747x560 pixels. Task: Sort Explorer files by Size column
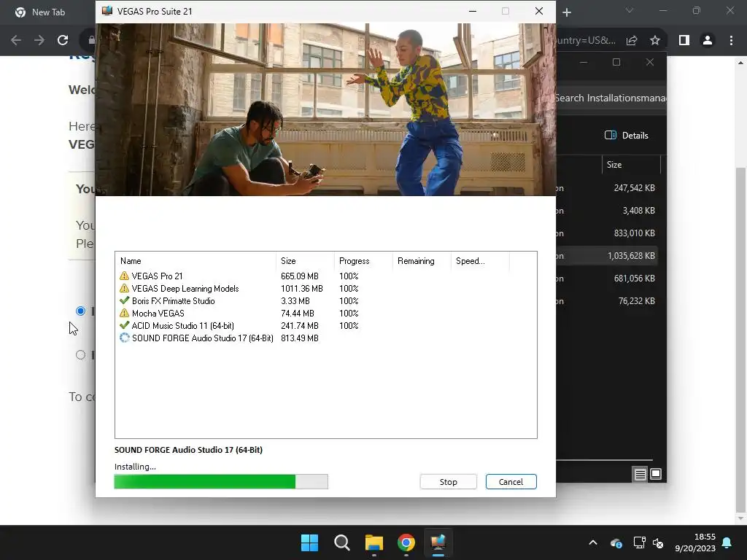click(631, 165)
